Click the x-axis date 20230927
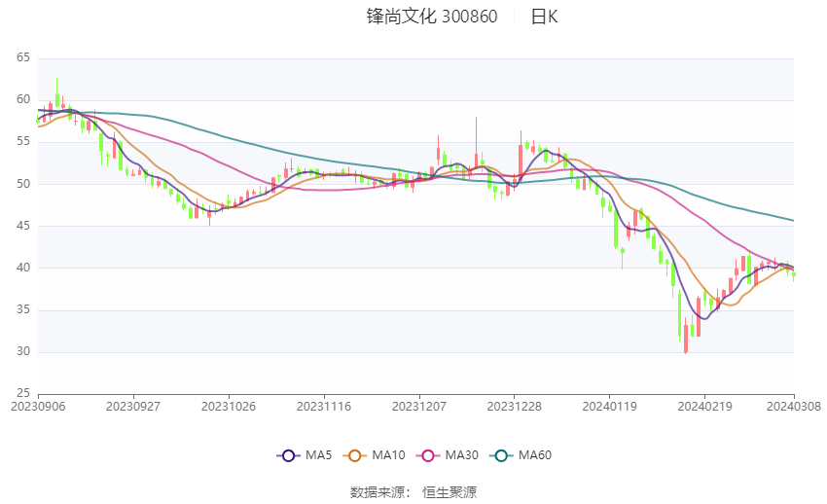Viewport: 827px width, 504px height. tap(133, 407)
